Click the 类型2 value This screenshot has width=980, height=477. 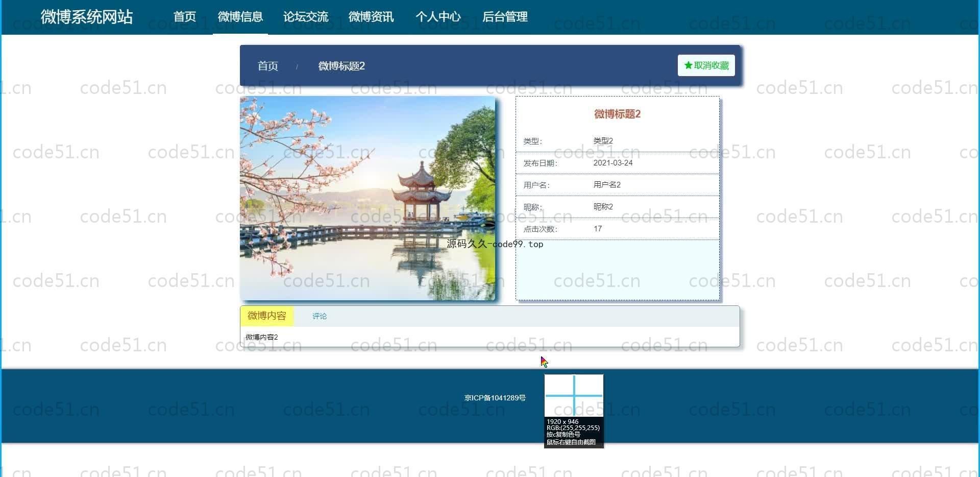click(603, 140)
